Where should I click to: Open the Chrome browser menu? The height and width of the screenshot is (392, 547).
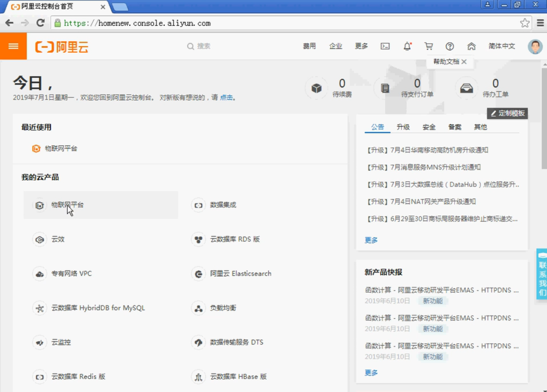coord(540,23)
